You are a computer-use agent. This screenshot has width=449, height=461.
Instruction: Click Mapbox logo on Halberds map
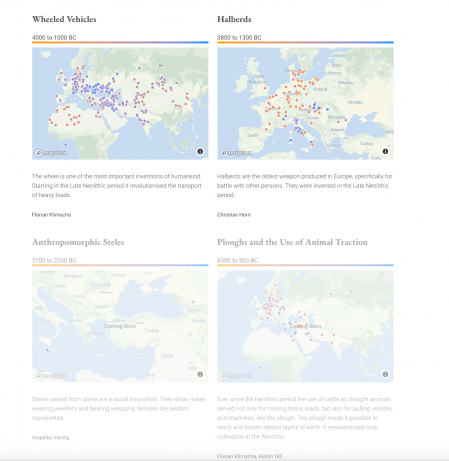point(236,153)
